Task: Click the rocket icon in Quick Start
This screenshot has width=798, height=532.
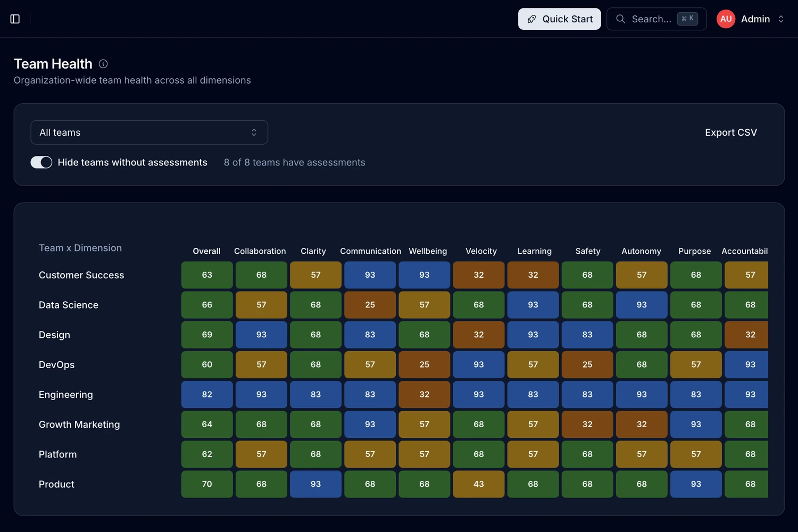Action: (531, 19)
